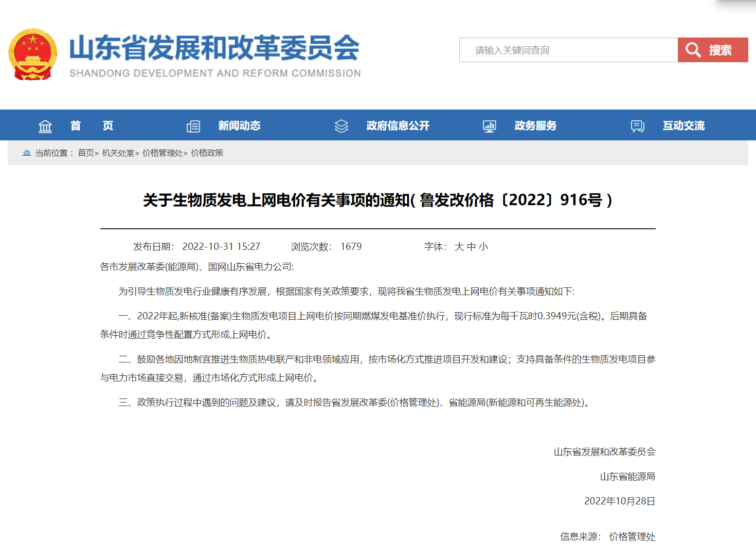The width and height of the screenshot is (756, 545).
Task: Open the 政务服务 menu item
Action: coord(535,126)
